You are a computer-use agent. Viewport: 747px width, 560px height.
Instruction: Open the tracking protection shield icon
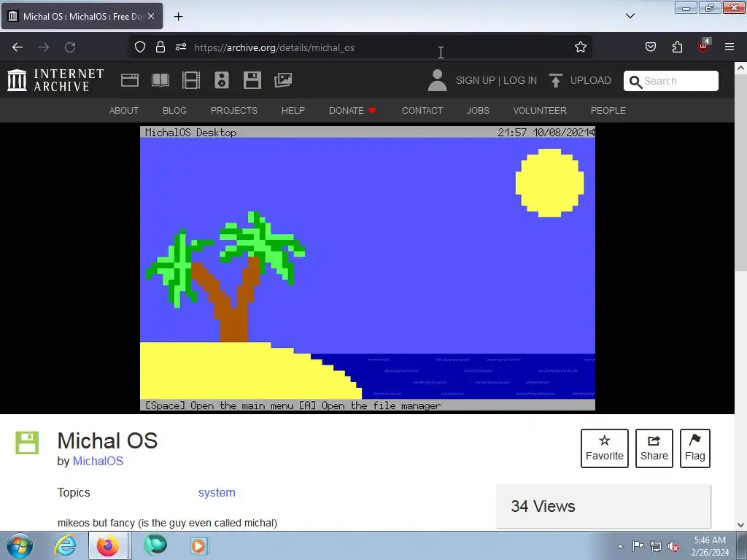pos(139,47)
